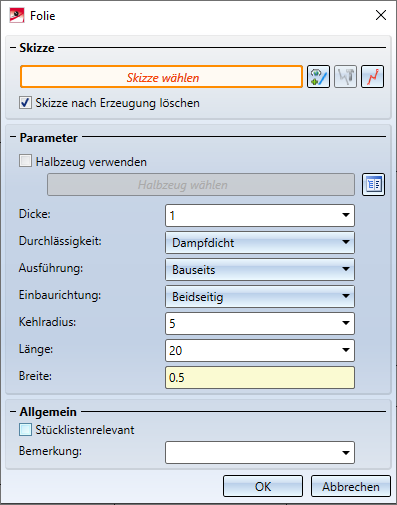Click the Kehlradius label text

click(x=47, y=322)
